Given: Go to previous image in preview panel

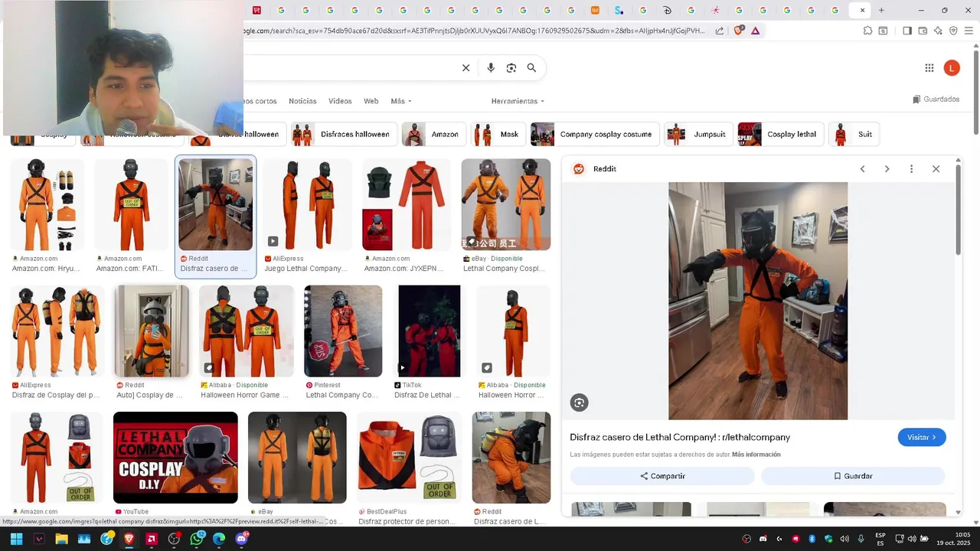Looking at the screenshot, I should point(862,169).
